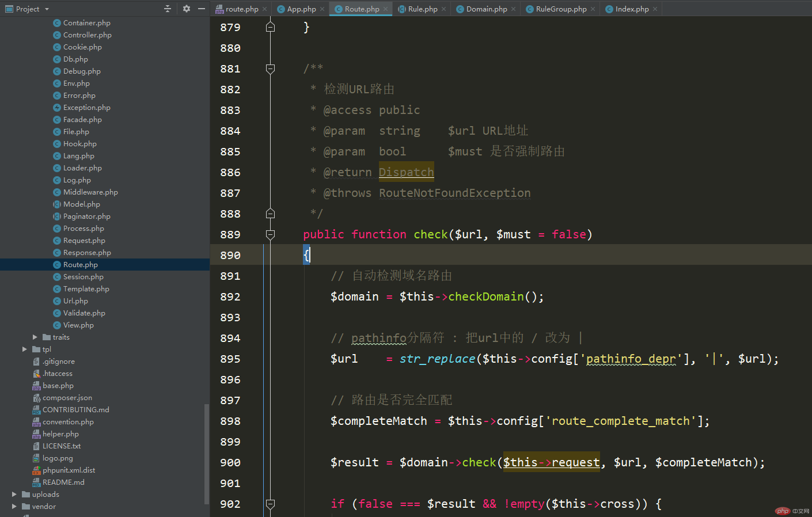Open the Project view dropdown
Screen dimensions: 812x517
click(x=47, y=9)
